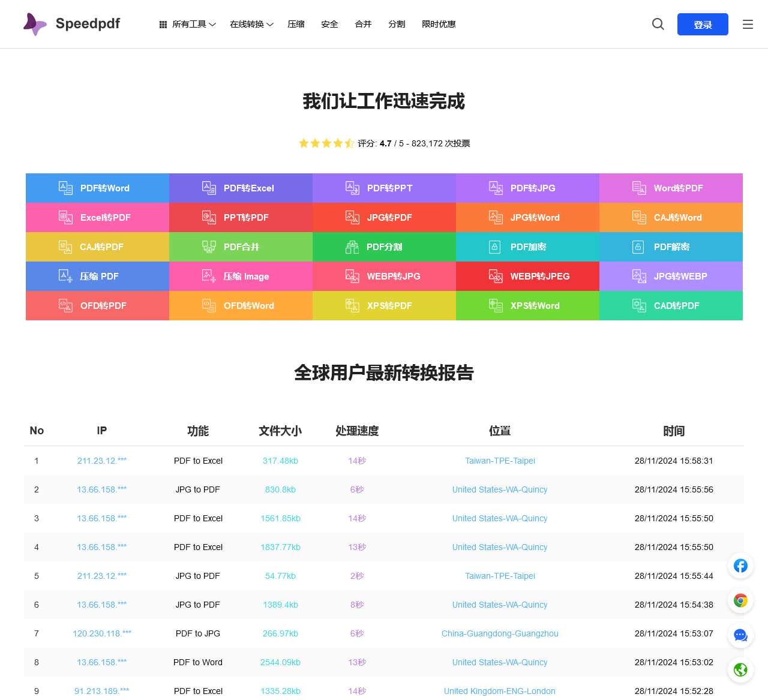Open the XPS转Word tool

(527, 305)
